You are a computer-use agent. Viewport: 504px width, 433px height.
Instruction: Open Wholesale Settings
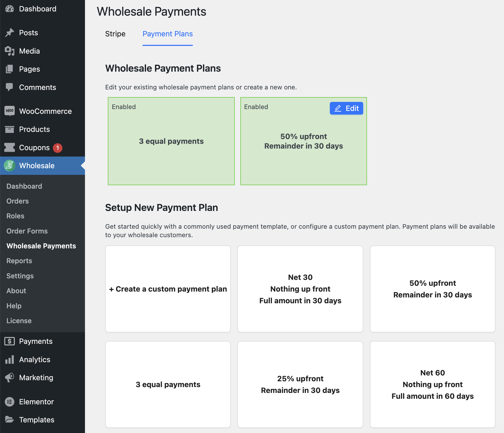tap(20, 276)
